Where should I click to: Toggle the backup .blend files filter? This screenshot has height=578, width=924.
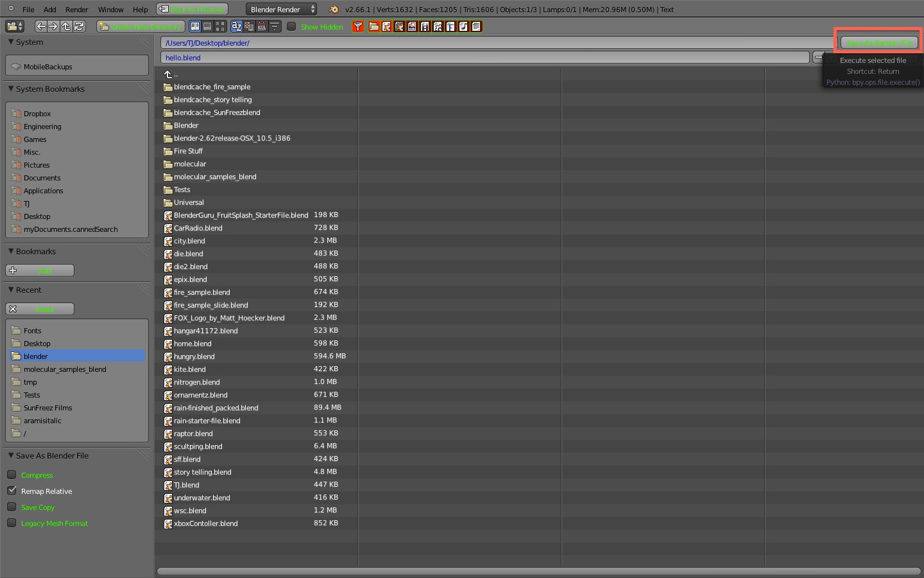coord(399,26)
